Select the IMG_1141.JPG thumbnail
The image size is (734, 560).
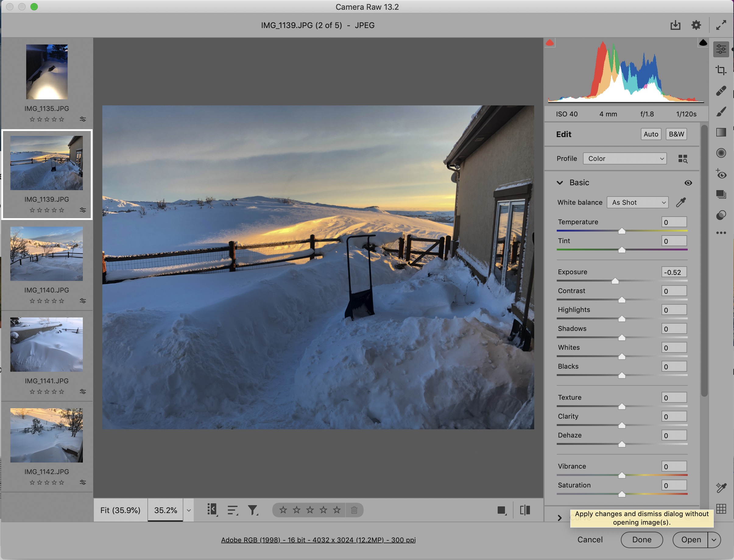click(47, 344)
